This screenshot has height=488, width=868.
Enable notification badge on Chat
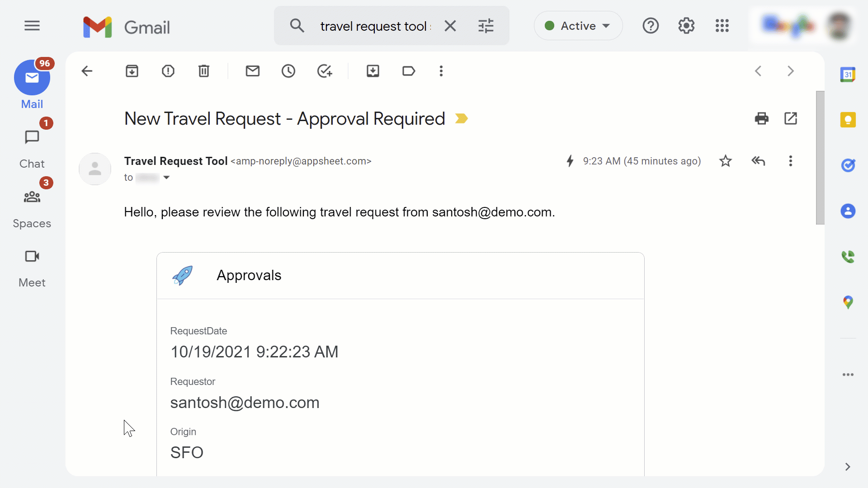[x=45, y=123]
